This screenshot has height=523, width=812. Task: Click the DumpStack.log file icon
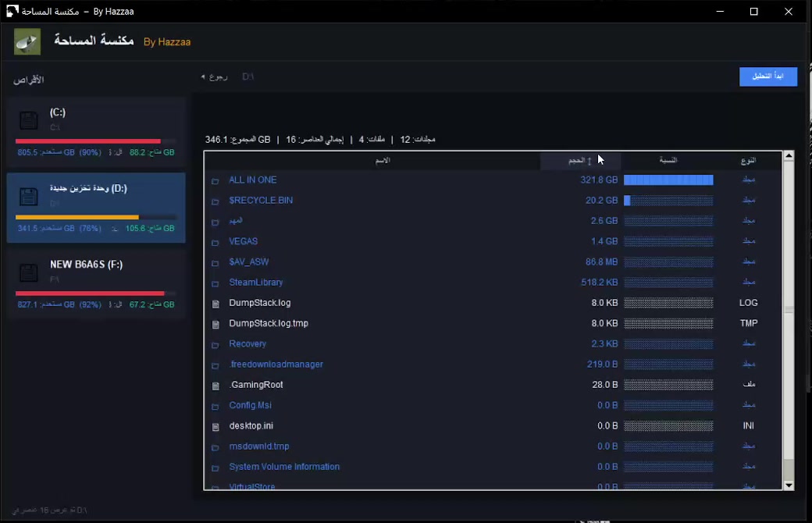click(x=215, y=304)
